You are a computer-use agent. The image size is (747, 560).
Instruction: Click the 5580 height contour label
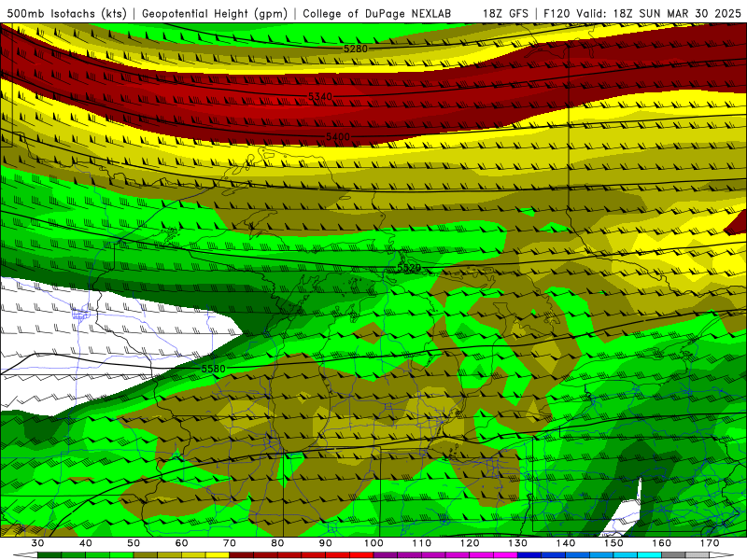click(213, 369)
